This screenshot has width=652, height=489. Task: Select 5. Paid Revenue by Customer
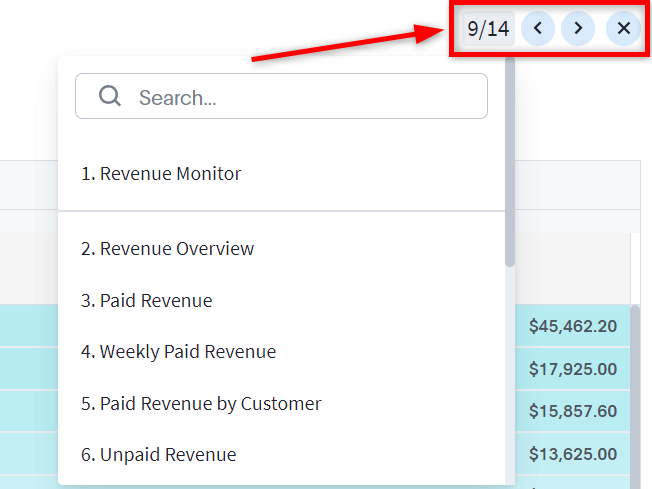[x=201, y=403]
